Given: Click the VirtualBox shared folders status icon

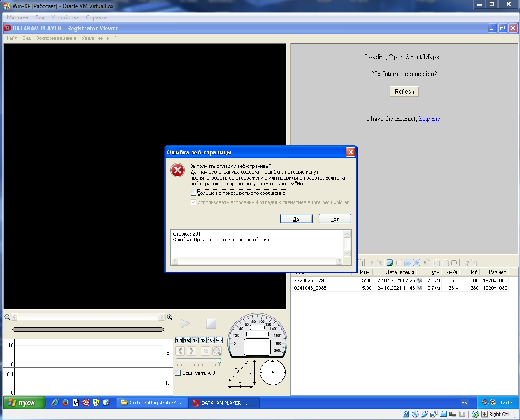Looking at the screenshot, I should [x=443, y=414].
